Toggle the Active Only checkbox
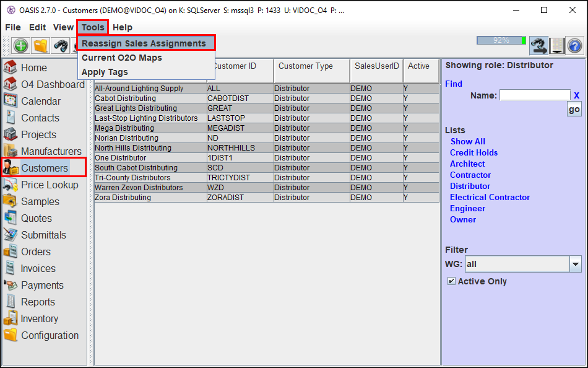This screenshot has width=588, height=368. (451, 281)
